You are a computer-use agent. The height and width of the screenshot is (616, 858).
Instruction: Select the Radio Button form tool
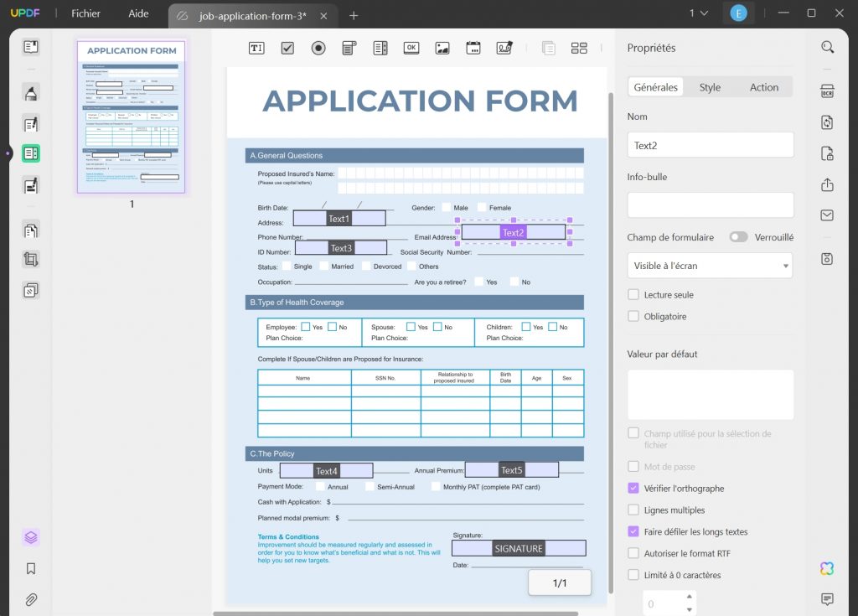coord(318,48)
